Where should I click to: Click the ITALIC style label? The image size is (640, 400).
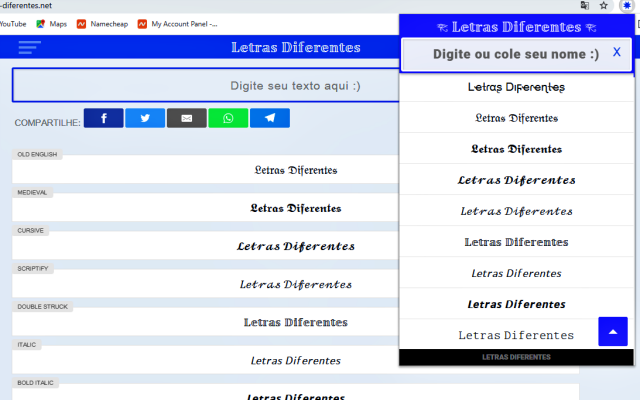pos(27,344)
